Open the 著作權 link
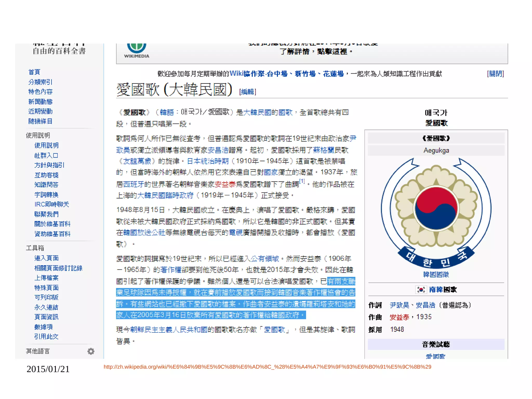The width and height of the screenshot is (532, 399). [x=171, y=270]
